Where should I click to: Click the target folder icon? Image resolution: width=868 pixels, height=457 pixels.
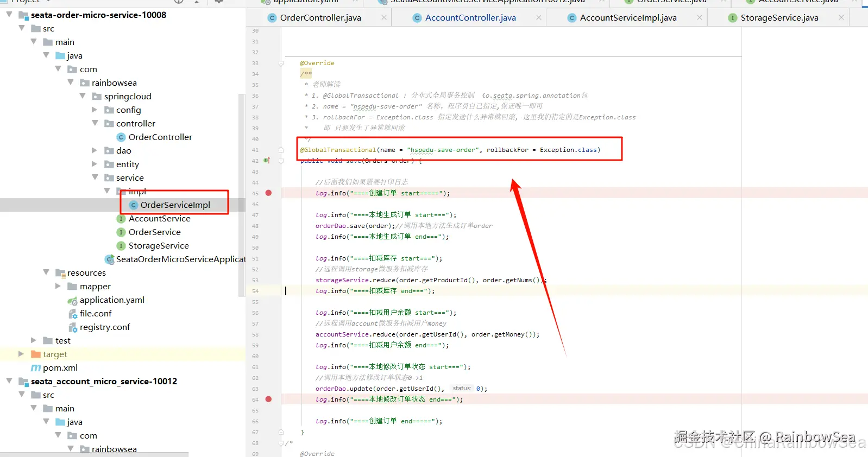point(36,354)
